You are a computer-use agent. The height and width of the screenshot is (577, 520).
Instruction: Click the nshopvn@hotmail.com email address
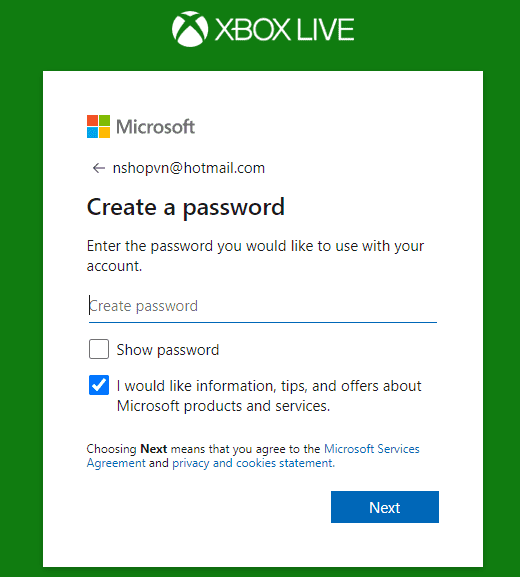tap(189, 168)
